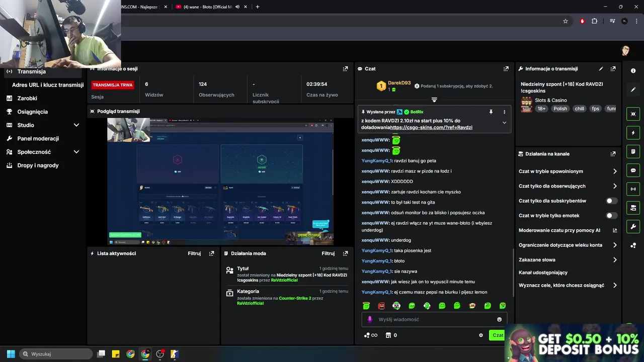Open chat settings gear icon
Image resolution: width=644 pixels, height=362 pixels.
click(x=480, y=335)
